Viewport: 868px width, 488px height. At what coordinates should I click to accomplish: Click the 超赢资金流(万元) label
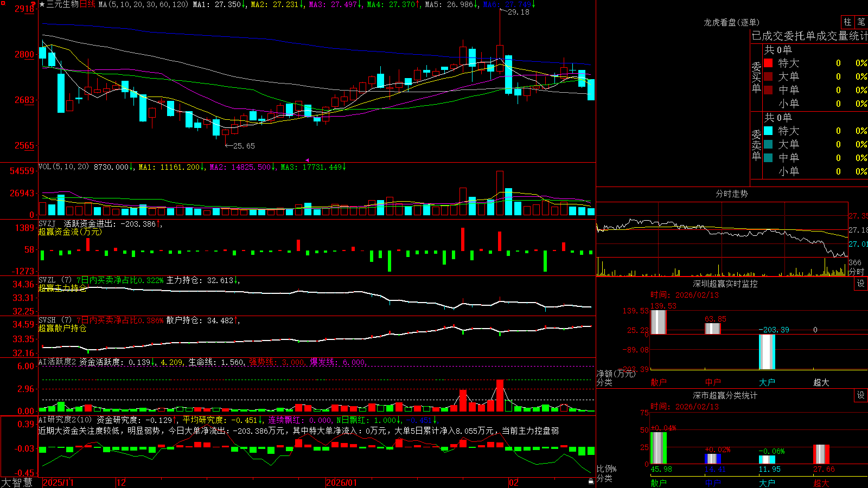coord(70,232)
